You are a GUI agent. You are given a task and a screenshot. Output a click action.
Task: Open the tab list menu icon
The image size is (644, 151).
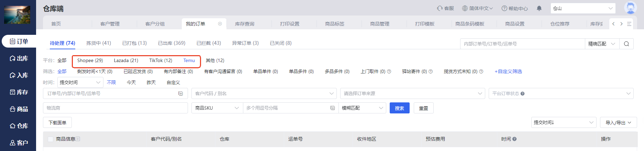tap(629, 24)
